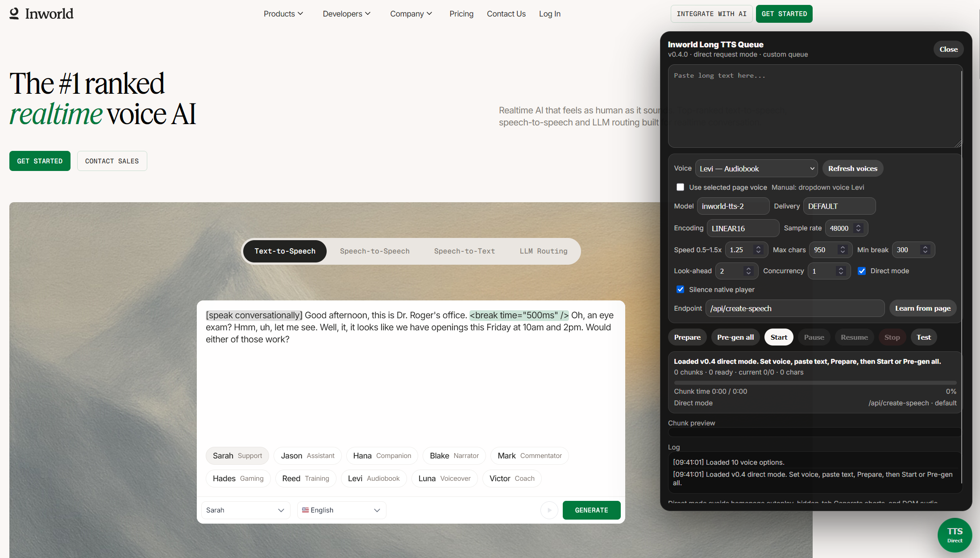Click the Sample rate stepper arrows
The image size is (980, 558).
[858, 228]
